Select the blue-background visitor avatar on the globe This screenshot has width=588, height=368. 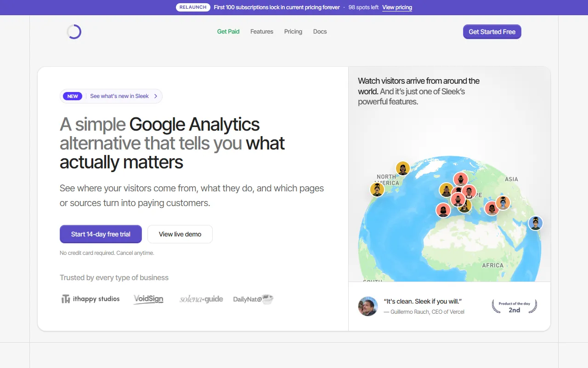tap(535, 223)
